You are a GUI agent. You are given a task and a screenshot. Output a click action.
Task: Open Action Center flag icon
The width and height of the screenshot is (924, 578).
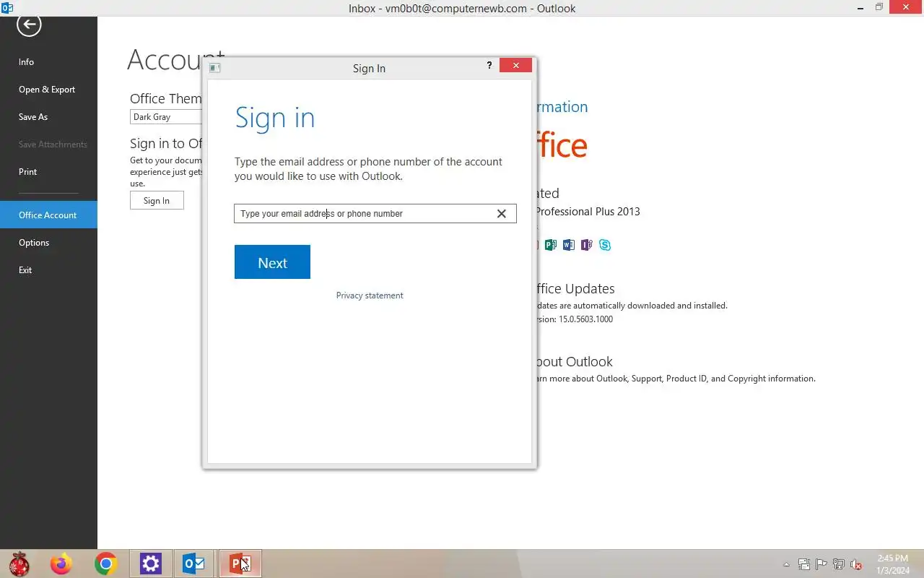point(821,565)
